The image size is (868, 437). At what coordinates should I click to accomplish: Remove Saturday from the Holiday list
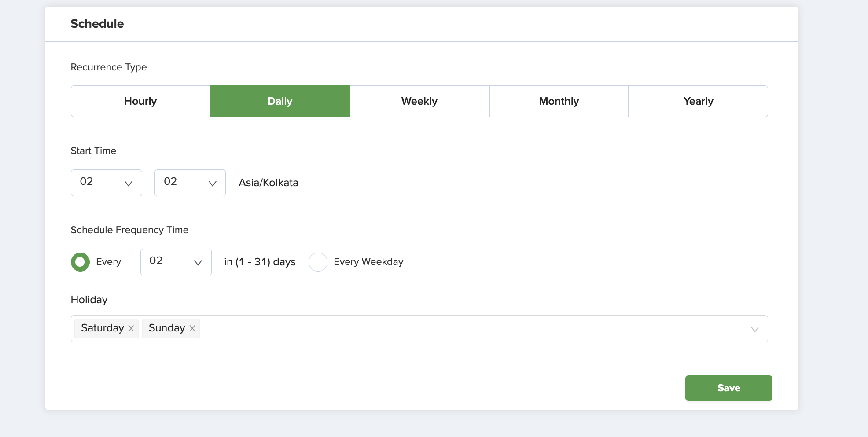131,328
